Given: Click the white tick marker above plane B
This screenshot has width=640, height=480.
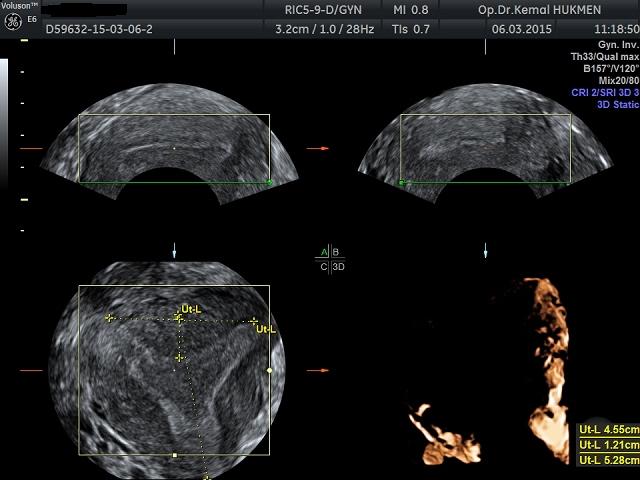Looking at the screenshot, I should point(485,47).
